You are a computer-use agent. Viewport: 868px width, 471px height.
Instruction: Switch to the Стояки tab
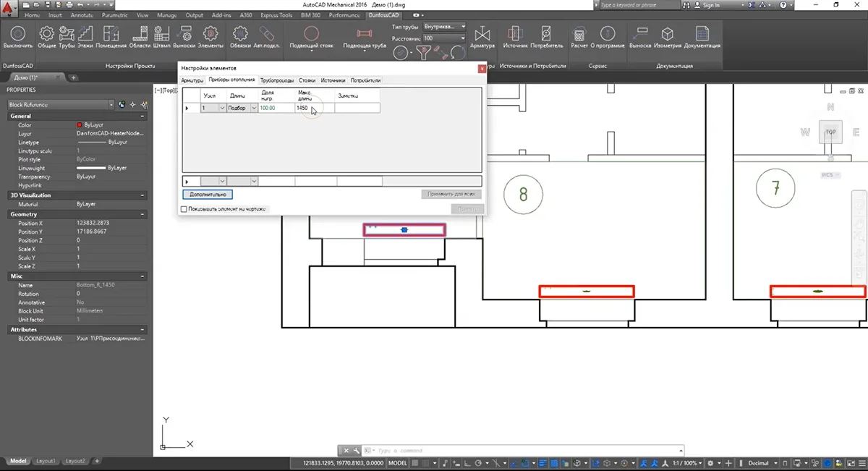307,80
